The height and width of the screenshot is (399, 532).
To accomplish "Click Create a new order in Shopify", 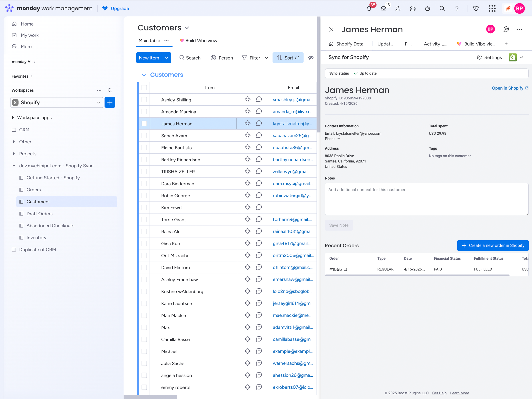I will (493, 245).
